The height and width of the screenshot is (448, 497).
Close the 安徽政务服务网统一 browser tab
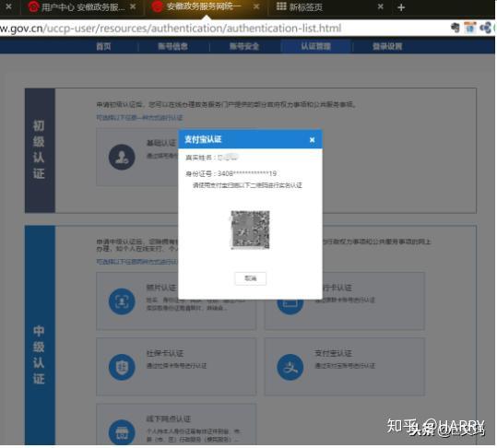click(x=256, y=6)
